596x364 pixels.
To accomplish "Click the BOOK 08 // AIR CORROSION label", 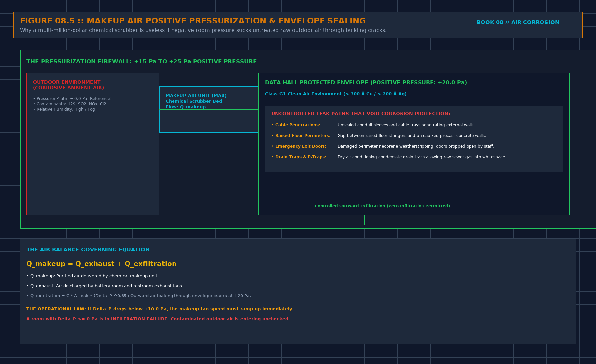I will click(x=518, y=22).
